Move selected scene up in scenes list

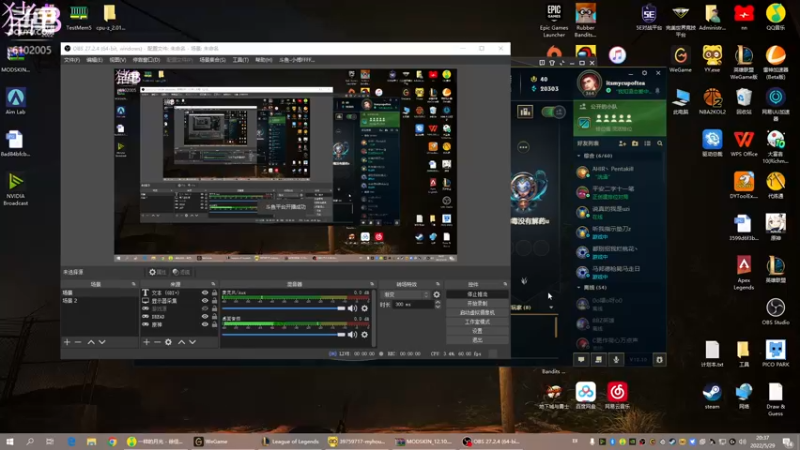coord(91,342)
